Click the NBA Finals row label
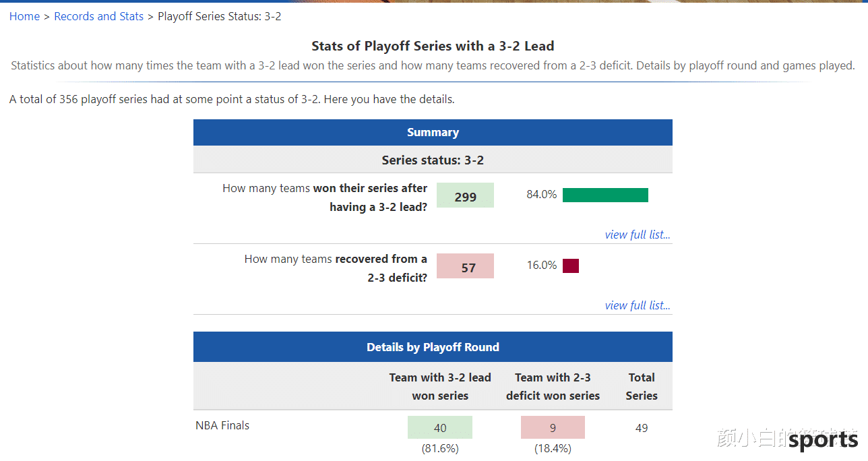This screenshot has width=868, height=461. (x=222, y=425)
